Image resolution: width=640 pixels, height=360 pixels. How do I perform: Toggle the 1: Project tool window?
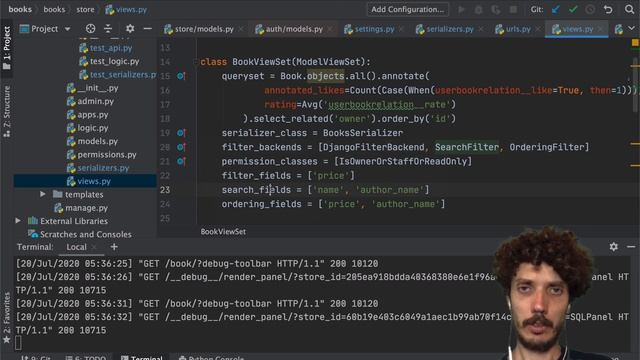coord(7,48)
